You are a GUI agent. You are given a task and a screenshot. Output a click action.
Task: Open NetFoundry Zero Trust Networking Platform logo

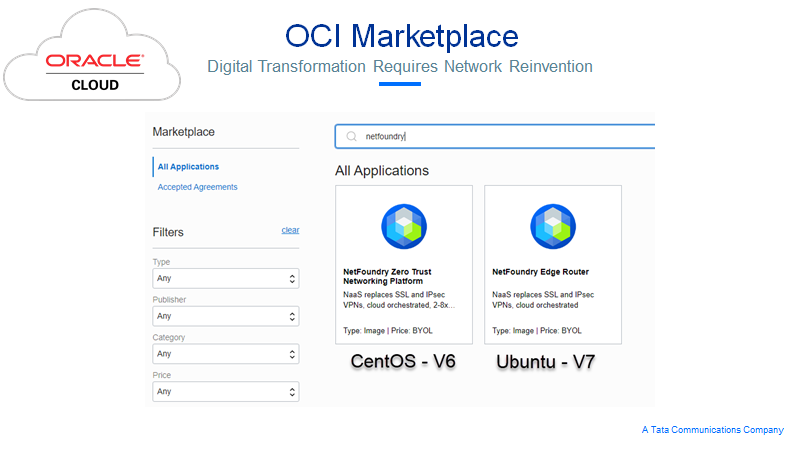tap(404, 227)
